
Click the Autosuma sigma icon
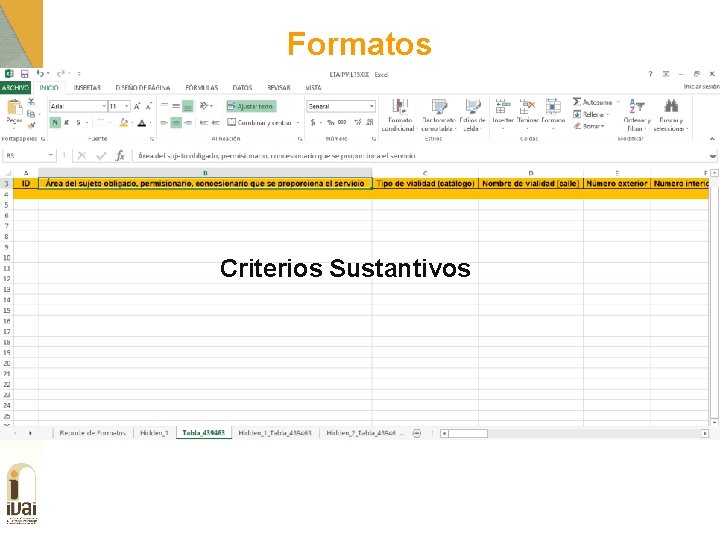[x=577, y=101]
